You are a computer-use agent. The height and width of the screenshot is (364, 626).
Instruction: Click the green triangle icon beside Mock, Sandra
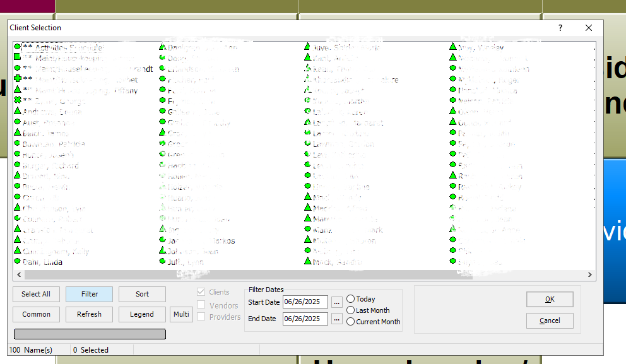[307, 261]
